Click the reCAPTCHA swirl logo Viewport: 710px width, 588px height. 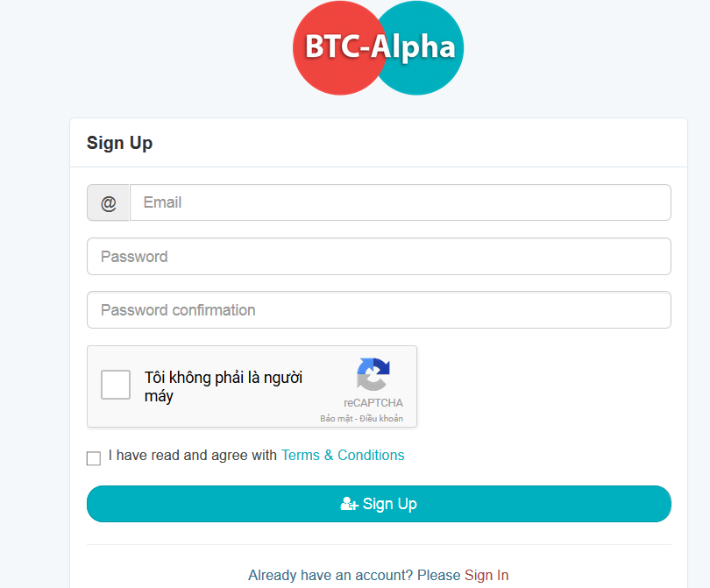tap(373, 374)
